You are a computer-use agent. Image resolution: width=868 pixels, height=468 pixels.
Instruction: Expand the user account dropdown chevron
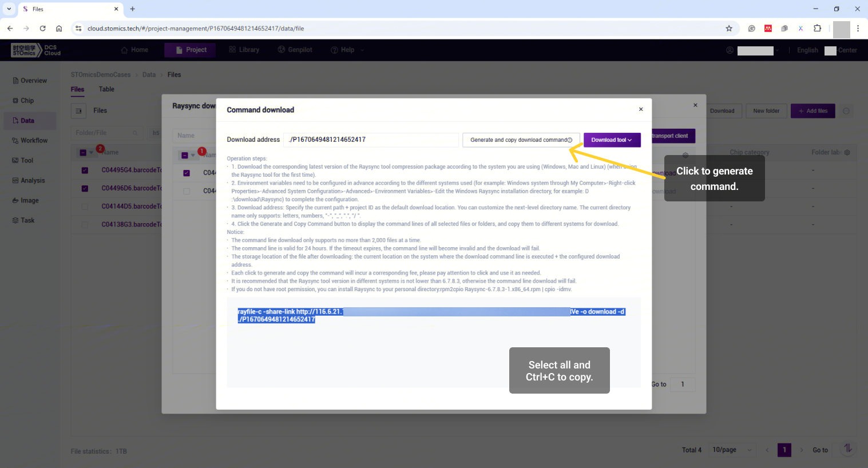[x=778, y=51]
